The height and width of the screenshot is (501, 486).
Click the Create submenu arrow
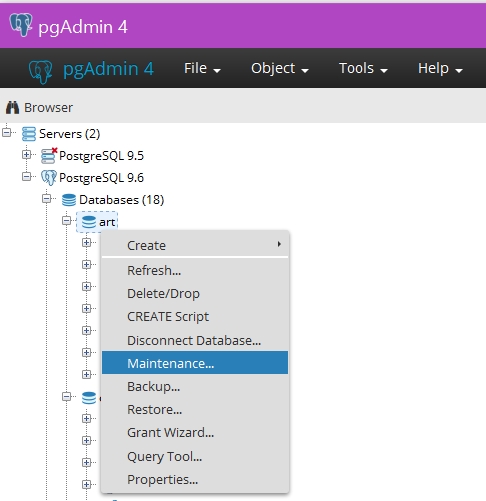point(279,244)
